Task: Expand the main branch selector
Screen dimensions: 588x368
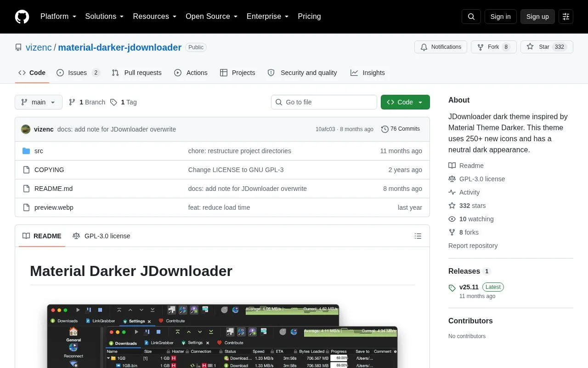Action: [x=39, y=102]
